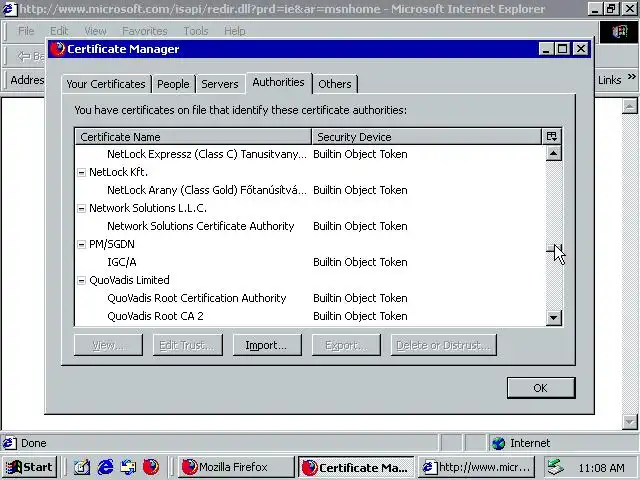Click the Show Desktop quick launch icon
The image size is (640, 480).
click(82, 467)
